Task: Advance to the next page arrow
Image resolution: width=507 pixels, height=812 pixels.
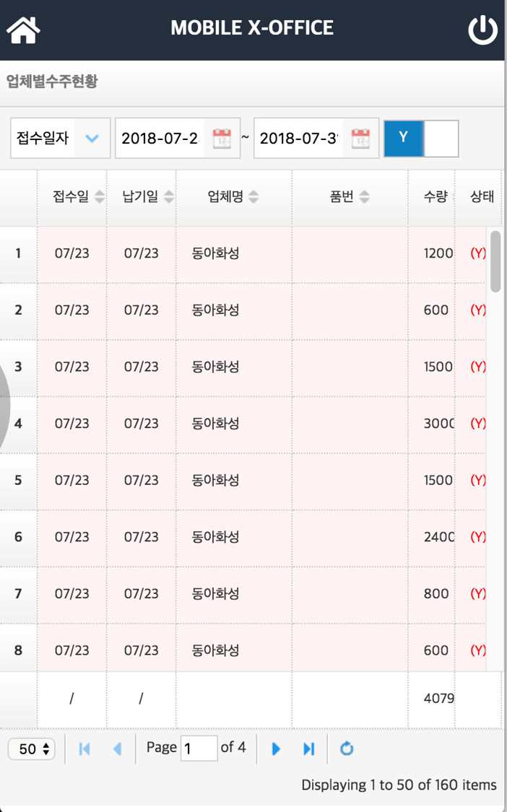Action: (x=276, y=748)
